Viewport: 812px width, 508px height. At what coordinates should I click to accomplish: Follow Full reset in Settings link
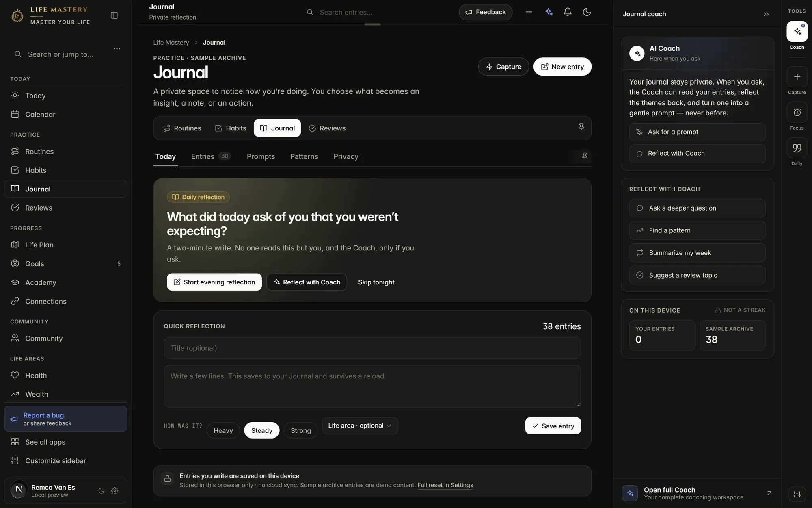pos(445,485)
